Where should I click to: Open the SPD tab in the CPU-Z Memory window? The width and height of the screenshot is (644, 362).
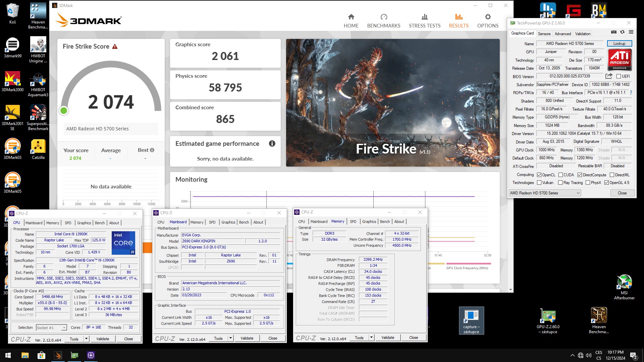click(x=353, y=222)
